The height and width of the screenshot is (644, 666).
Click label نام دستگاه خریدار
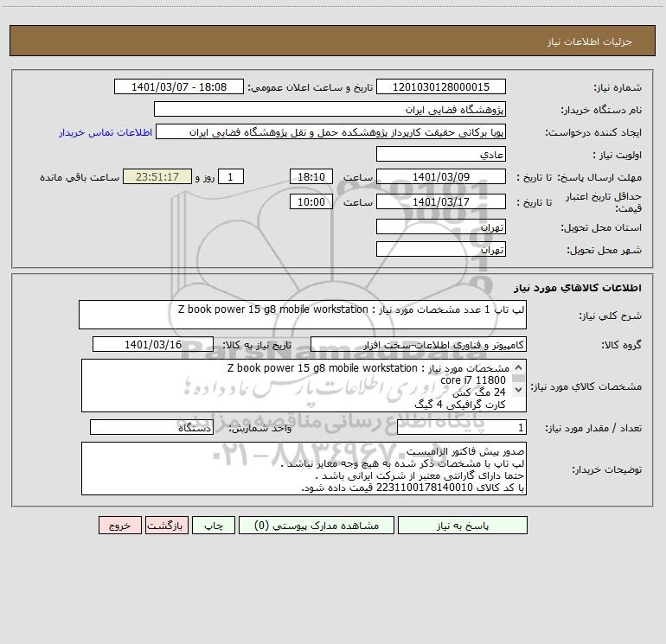point(601,110)
